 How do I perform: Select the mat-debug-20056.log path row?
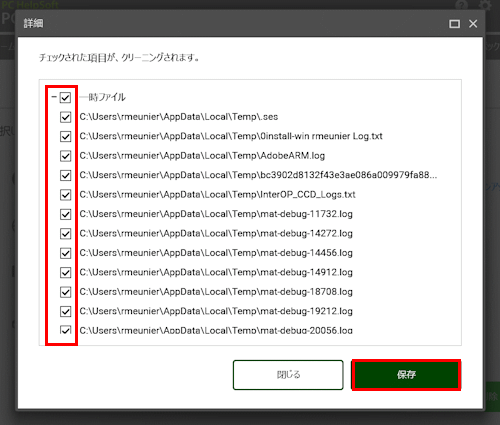point(216,330)
